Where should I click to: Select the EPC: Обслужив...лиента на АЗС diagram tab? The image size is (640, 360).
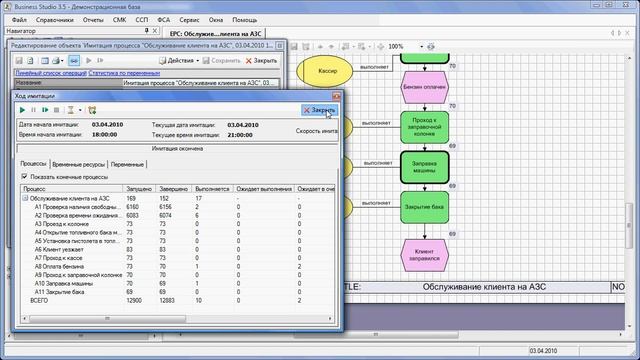(x=215, y=34)
